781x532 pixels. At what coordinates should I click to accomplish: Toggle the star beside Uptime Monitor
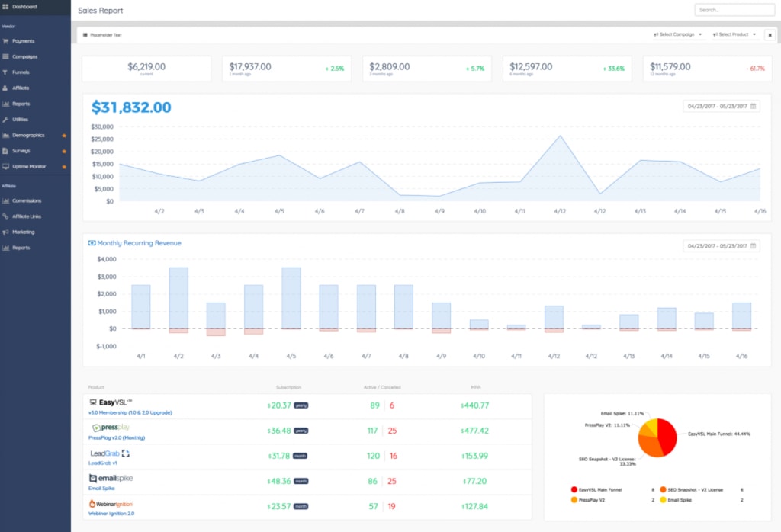(x=64, y=167)
